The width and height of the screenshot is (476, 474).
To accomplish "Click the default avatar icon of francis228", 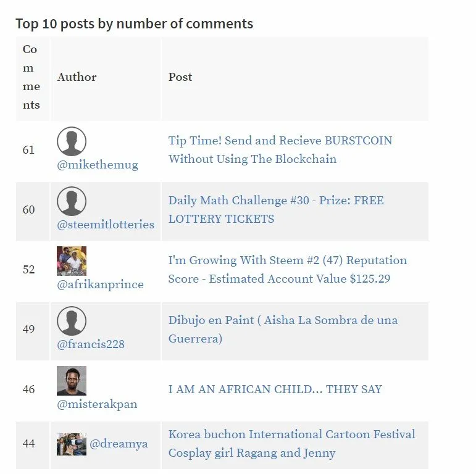I will [x=72, y=321].
